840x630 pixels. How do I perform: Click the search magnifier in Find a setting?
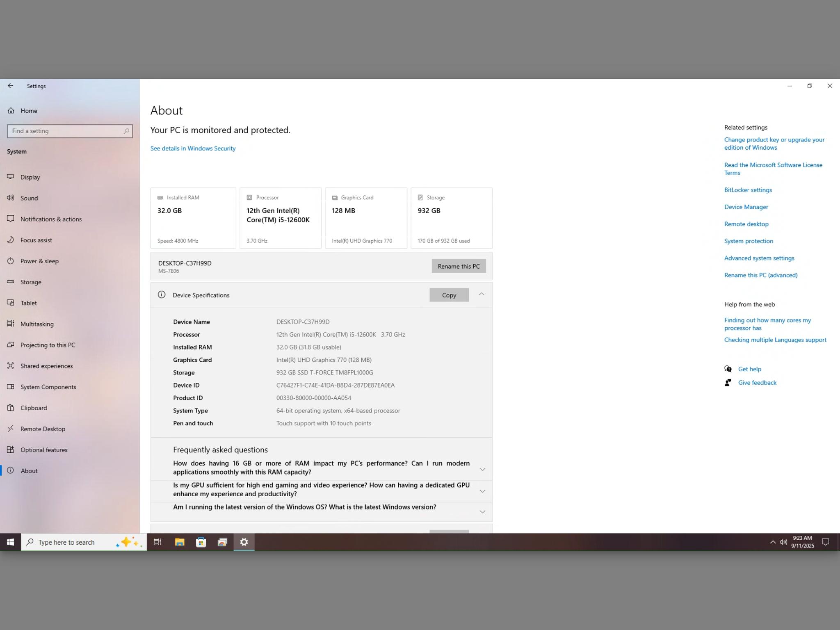pyautogui.click(x=126, y=131)
